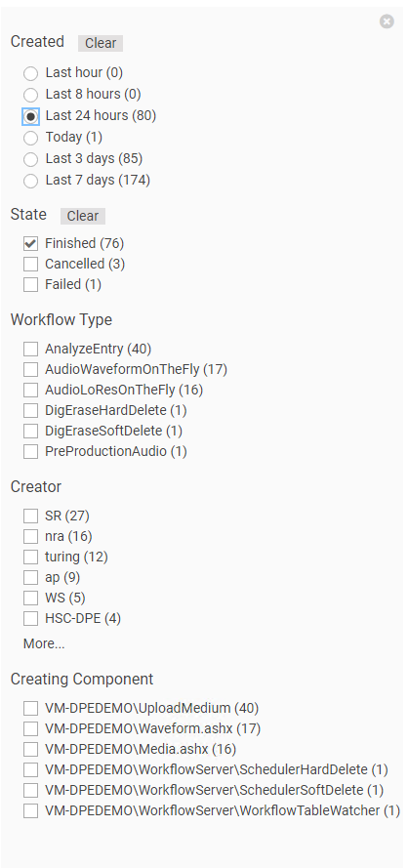
Task: Enable the Cancelled state checkbox
Action: coord(30,264)
